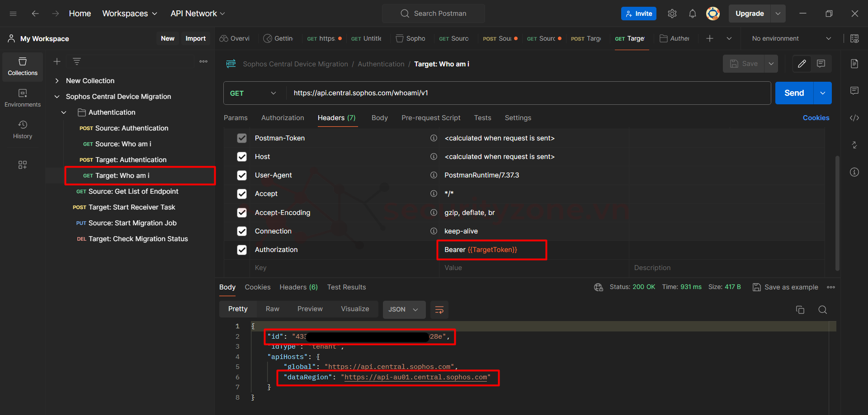868x415 pixels.
Task: Open the Pre-request Script tab
Action: click(x=431, y=118)
